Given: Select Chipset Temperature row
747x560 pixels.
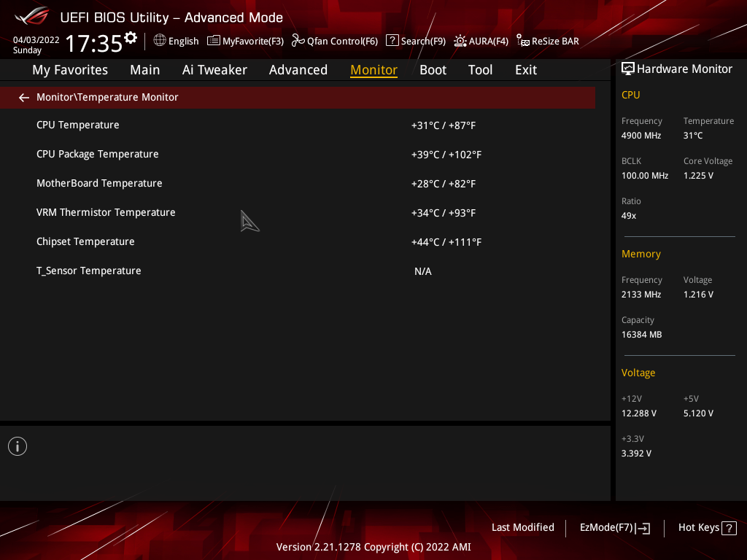Looking at the screenshot, I should tap(298, 242).
